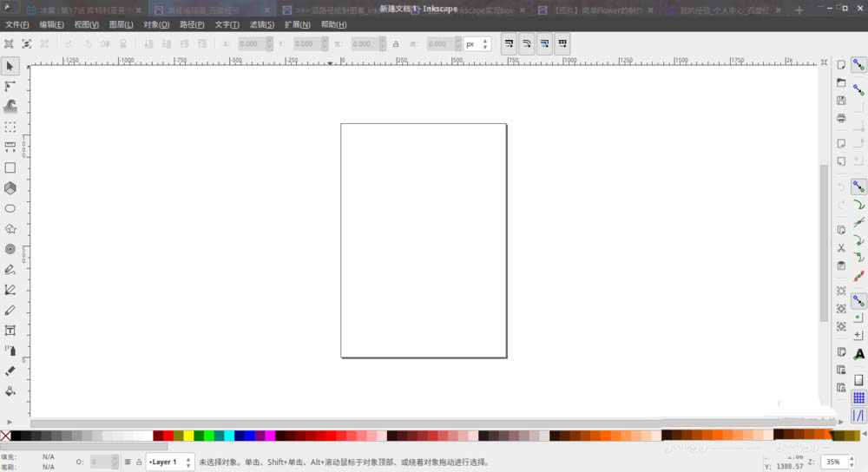This screenshot has height=472, width=868.
Task: Select the 3D Box tool
Action: coord(10,187)
